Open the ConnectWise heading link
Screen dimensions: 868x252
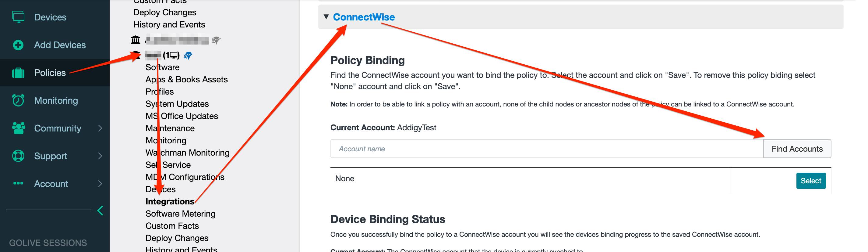point(364,17)
